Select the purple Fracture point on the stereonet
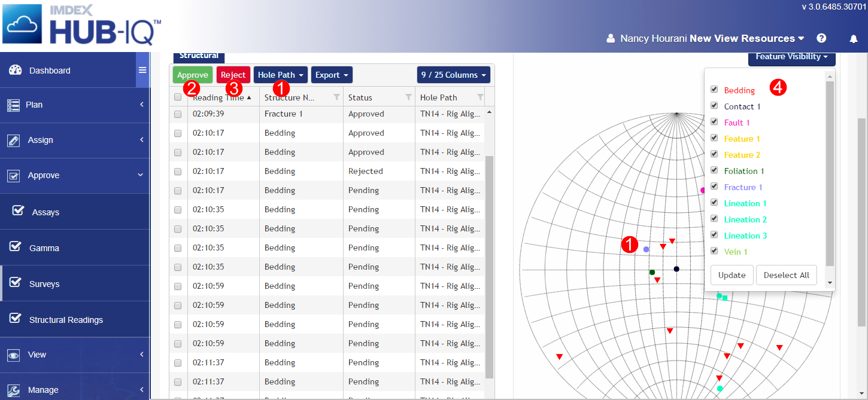 (x=646, y=249)
